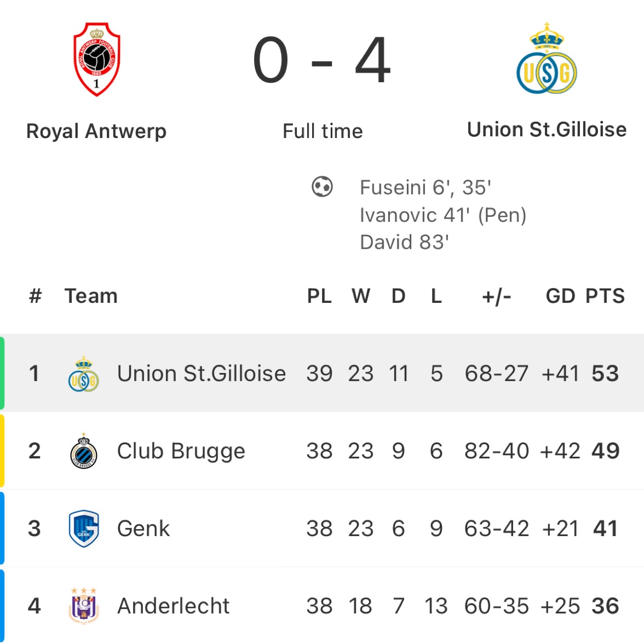Image resolution: width=644 pixels, height=644 pixels.
Task: Sort standings by GD column header
Action: coord(560,296)
